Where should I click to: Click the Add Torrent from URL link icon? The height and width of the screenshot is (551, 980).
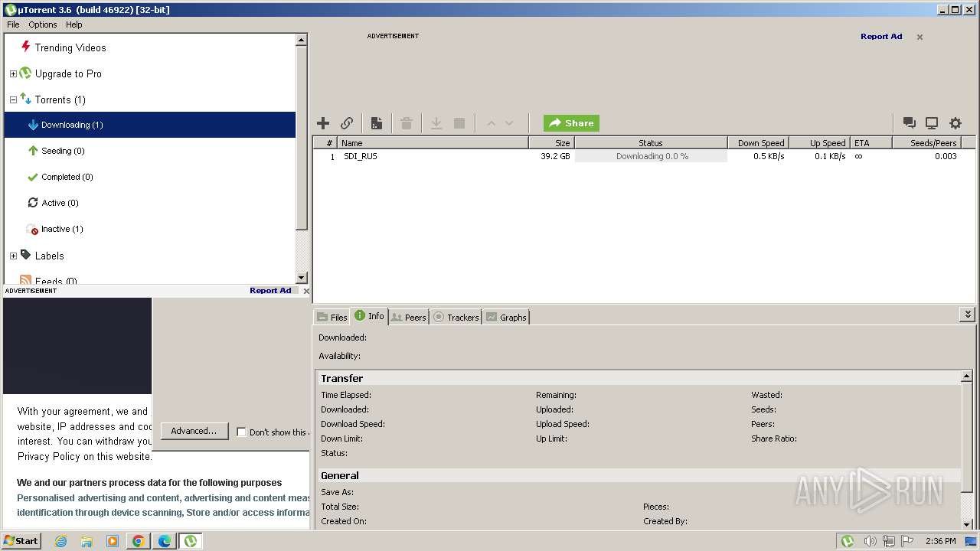(347, 123)
